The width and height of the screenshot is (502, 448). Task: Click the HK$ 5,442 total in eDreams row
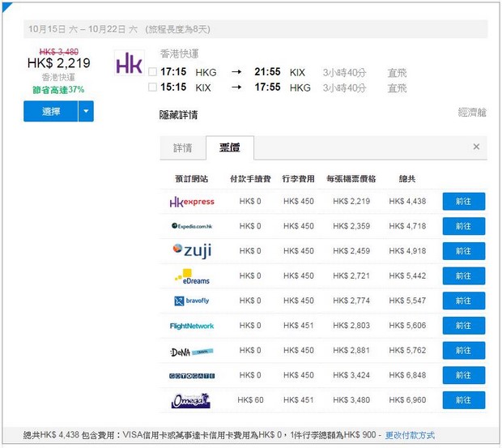tap(407, 275)
